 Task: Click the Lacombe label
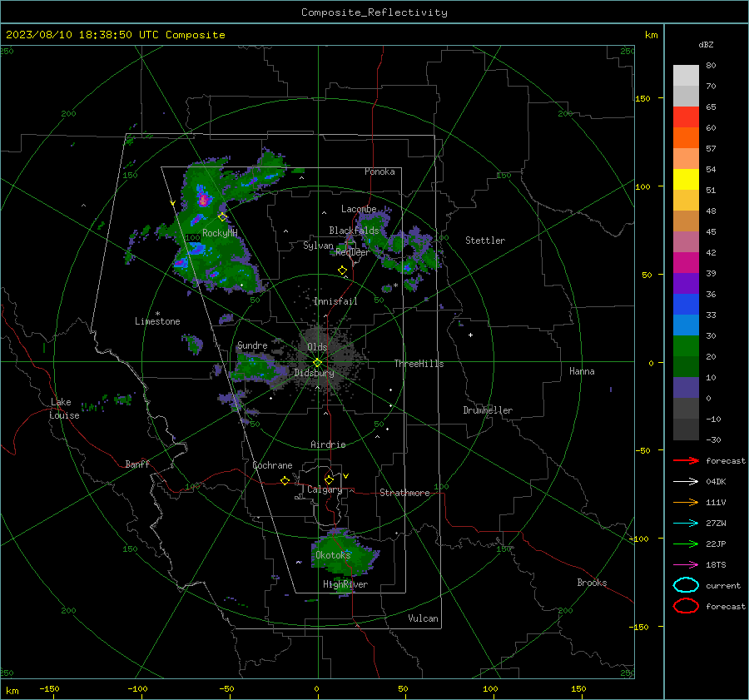[359, 209]
